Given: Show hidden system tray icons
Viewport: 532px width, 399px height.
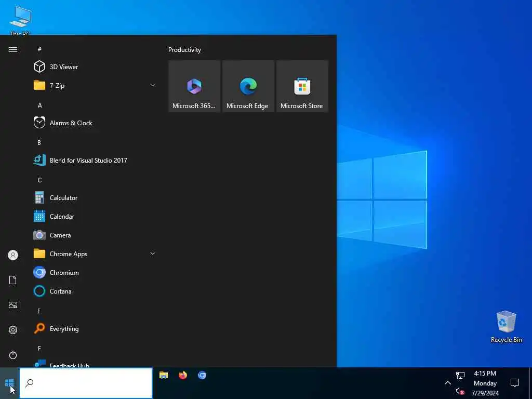Looking at the screenshot, I should [x=448, y=383].
